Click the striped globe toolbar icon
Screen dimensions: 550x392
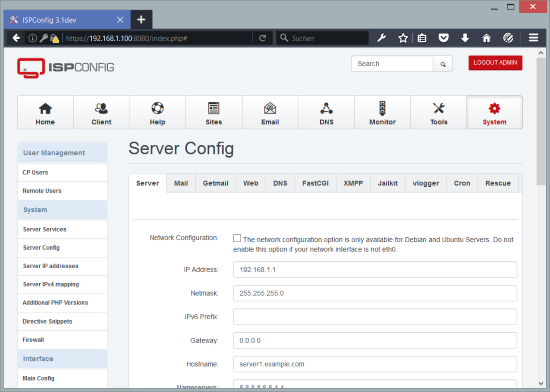508,38
